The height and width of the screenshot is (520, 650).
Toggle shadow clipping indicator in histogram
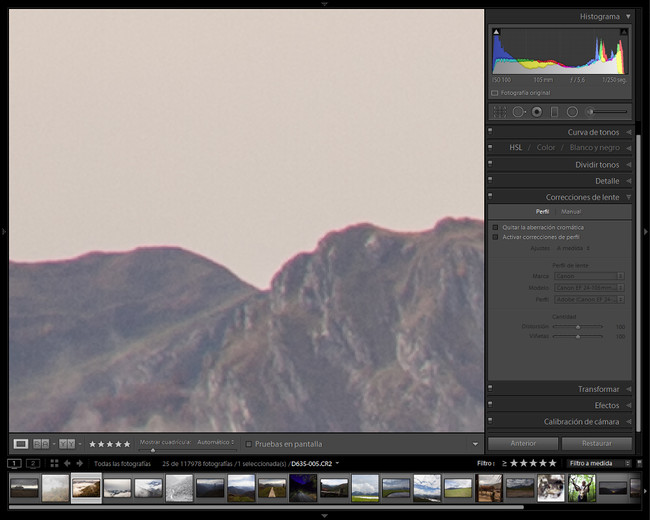[496, 32]
